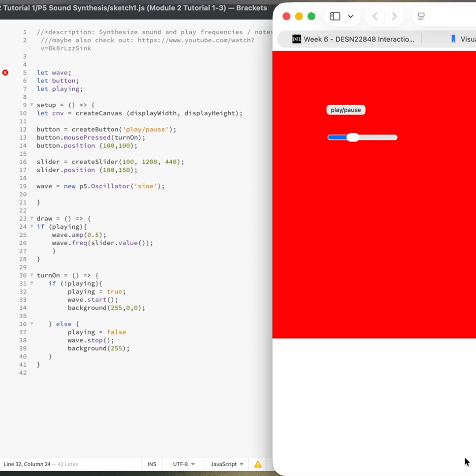
Task: Switch to the Week 6 DESN22848 tab
Action: pyautogui.click(x=359, y=39)
